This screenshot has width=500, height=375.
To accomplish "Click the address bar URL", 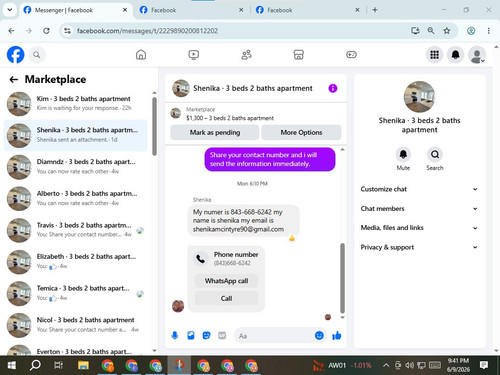I will click(x=147, y=31).
